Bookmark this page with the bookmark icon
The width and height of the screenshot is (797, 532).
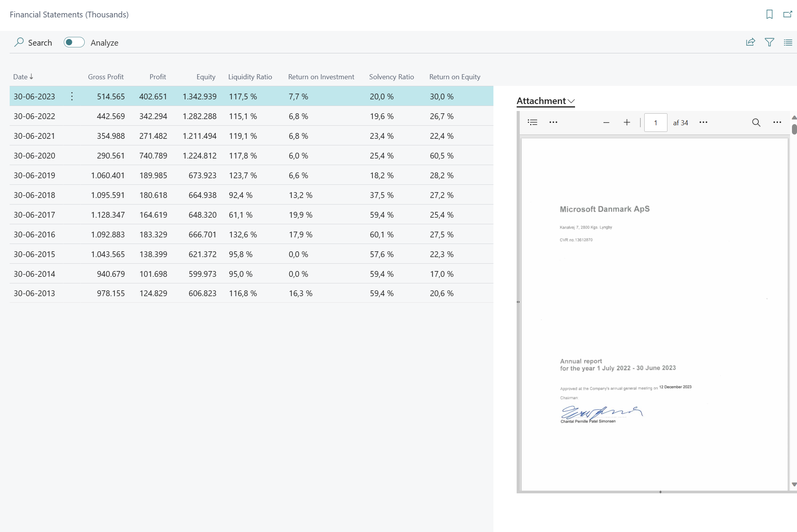769,14
